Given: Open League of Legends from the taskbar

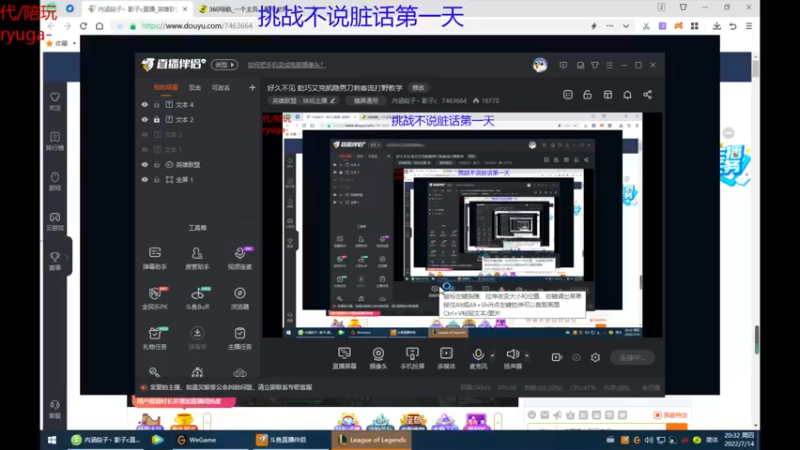Looking at the screenshot, I should point(371,440).
